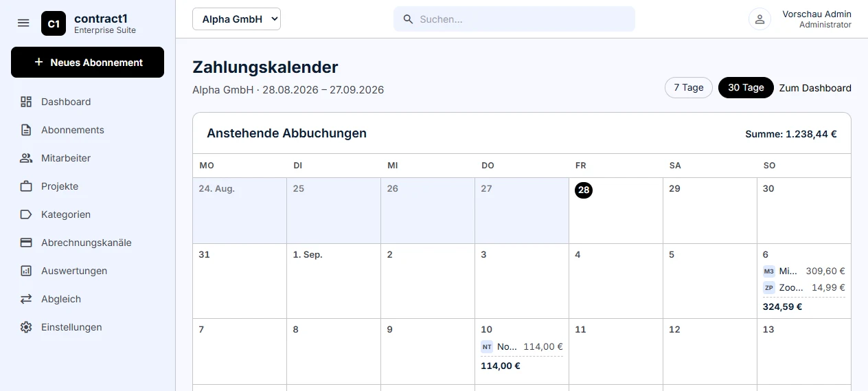Screen dimensions: 868x391
Task: Click the ZP badge on September 6
Action: pyautogui.click(x=769, y=288)
